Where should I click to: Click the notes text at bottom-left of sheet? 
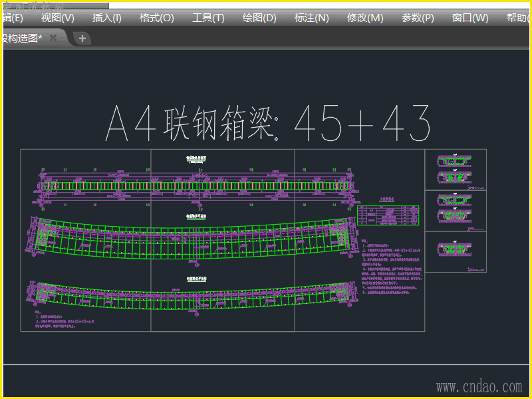pos(65,319)
